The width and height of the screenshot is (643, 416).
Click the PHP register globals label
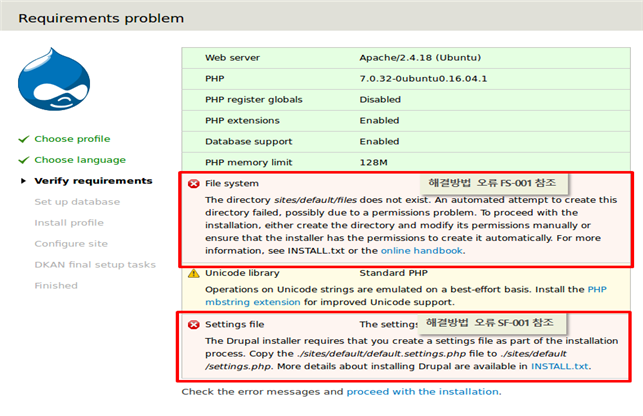pos(254,100)
